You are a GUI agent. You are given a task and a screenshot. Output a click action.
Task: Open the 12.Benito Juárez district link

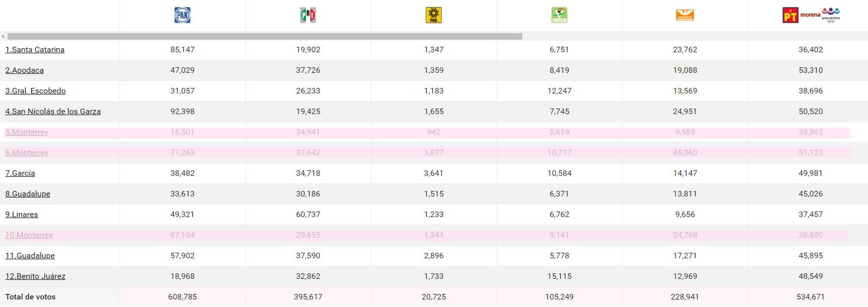point(35,276)
